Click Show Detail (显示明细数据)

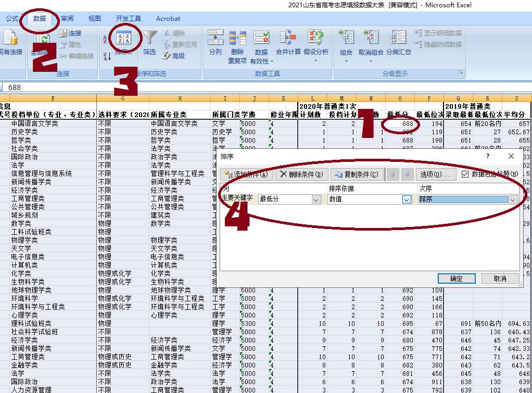[438, 33]
